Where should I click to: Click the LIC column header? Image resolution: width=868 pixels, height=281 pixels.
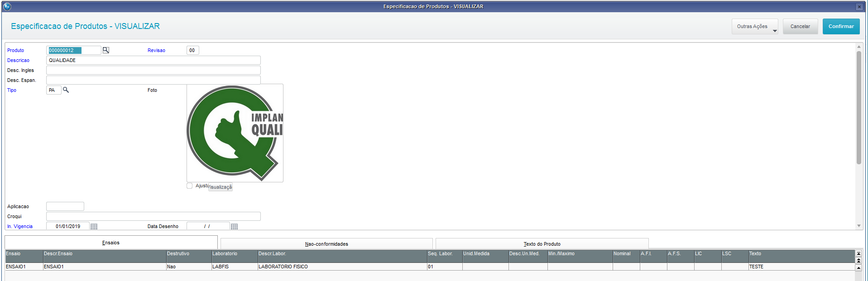pyautogui.click(x=708, y=256)
